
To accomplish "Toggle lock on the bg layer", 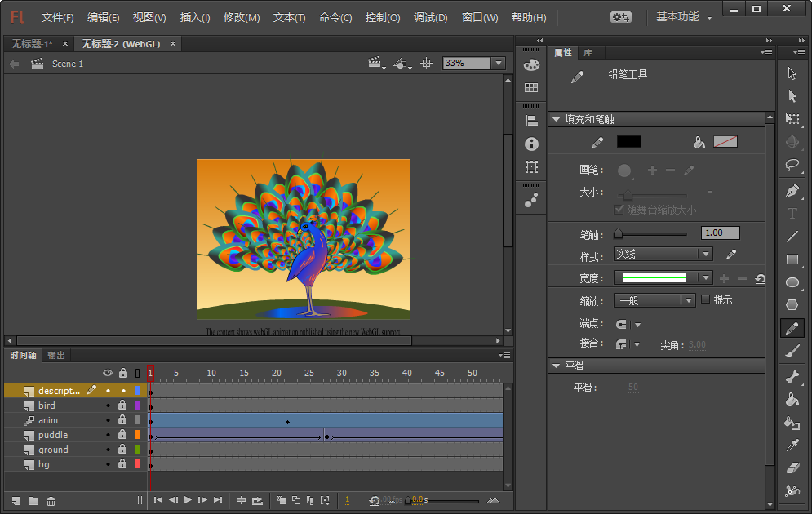I will (x=122, y=463).
